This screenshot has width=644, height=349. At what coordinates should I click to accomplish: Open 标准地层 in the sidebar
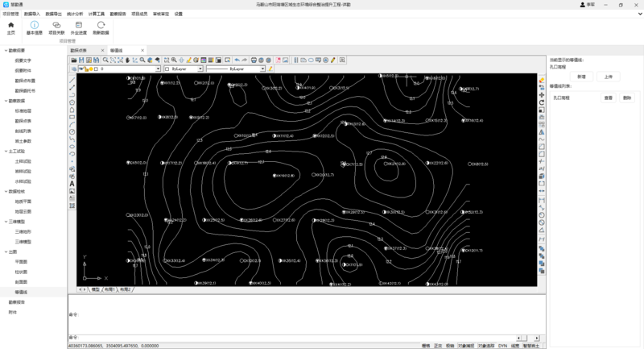[23, 111]
